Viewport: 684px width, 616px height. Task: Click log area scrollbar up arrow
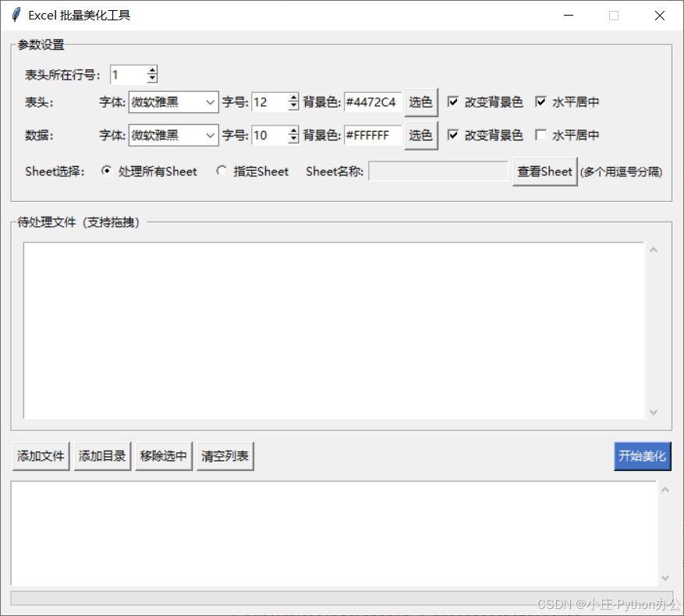(665, 490)
